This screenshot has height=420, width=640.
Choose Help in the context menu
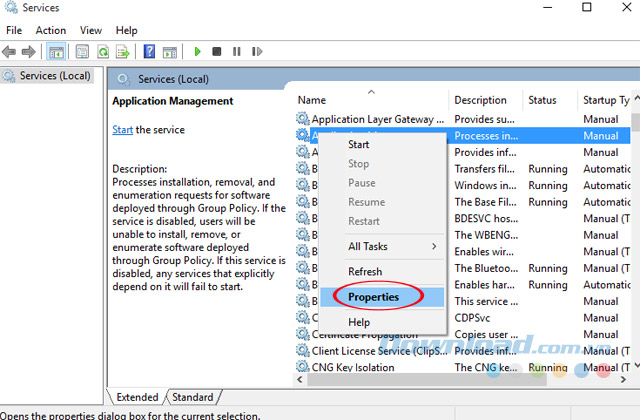click(x=382, y=322)
